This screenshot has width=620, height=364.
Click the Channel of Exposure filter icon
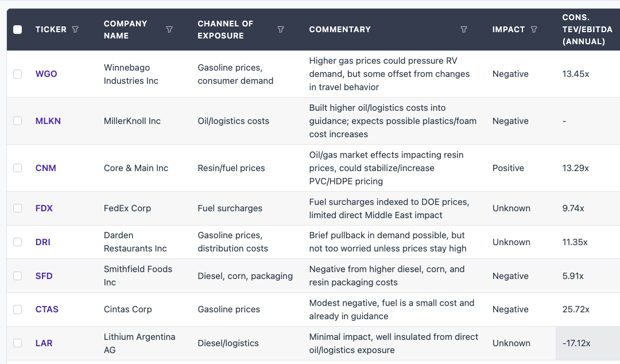pyautogui.click(x=281, y=29)
